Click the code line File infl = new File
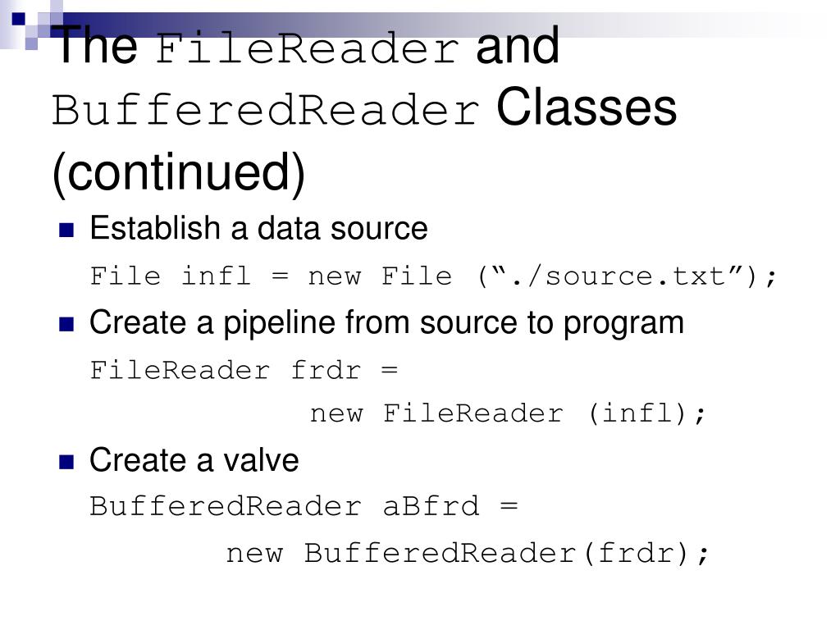The width and height of the screenshot is (840, 630). click(433, 276)
